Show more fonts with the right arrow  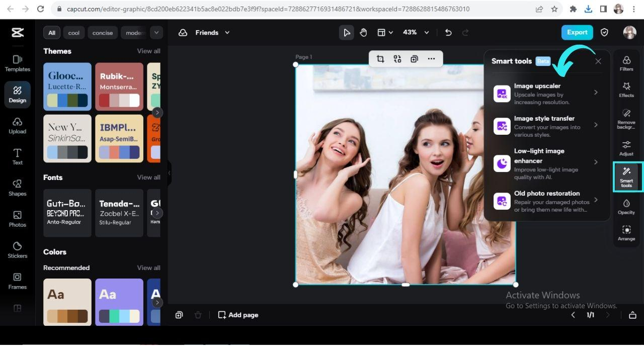[x=157, y=213]
